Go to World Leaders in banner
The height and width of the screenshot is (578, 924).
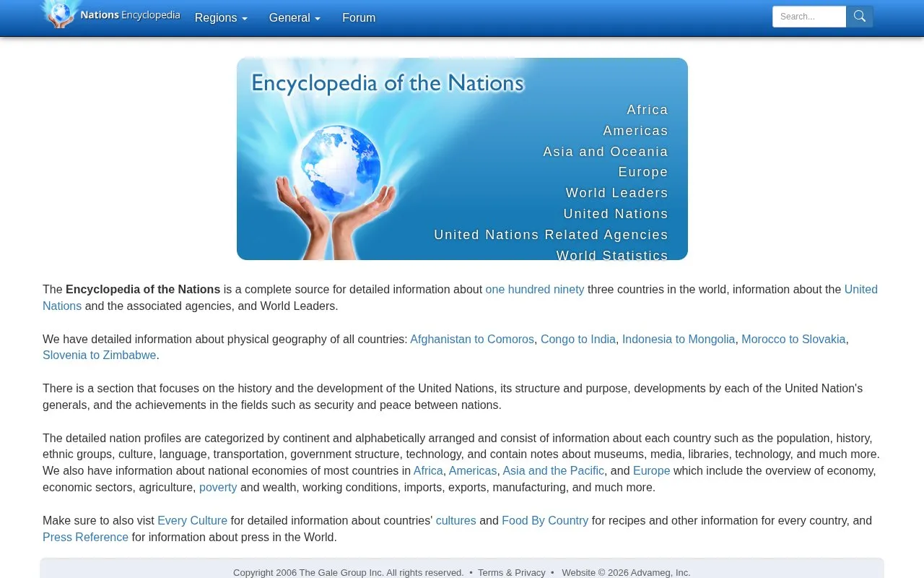coord(617,193)
